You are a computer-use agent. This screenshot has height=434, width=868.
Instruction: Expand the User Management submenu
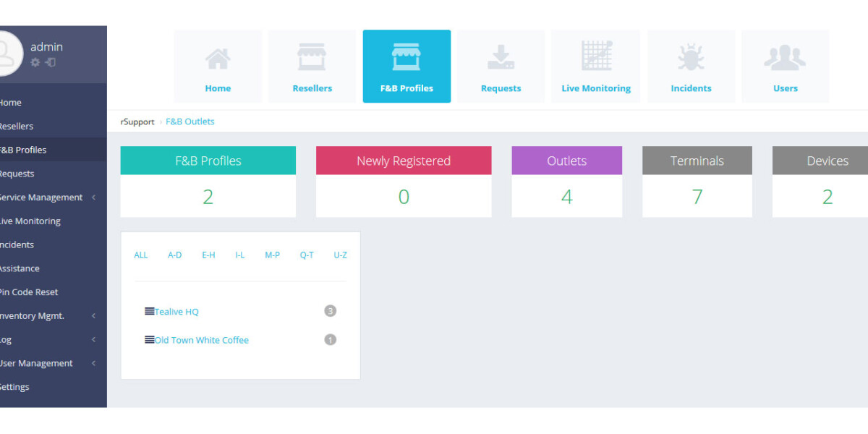(x=94, y=363)
